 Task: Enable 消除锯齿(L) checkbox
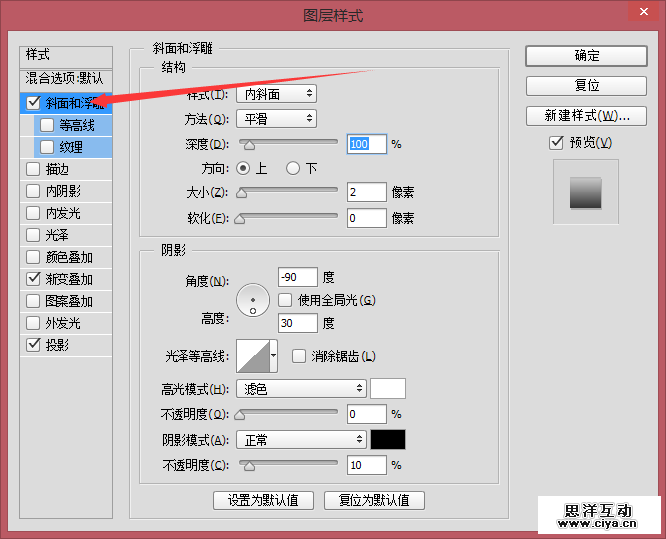299,356
